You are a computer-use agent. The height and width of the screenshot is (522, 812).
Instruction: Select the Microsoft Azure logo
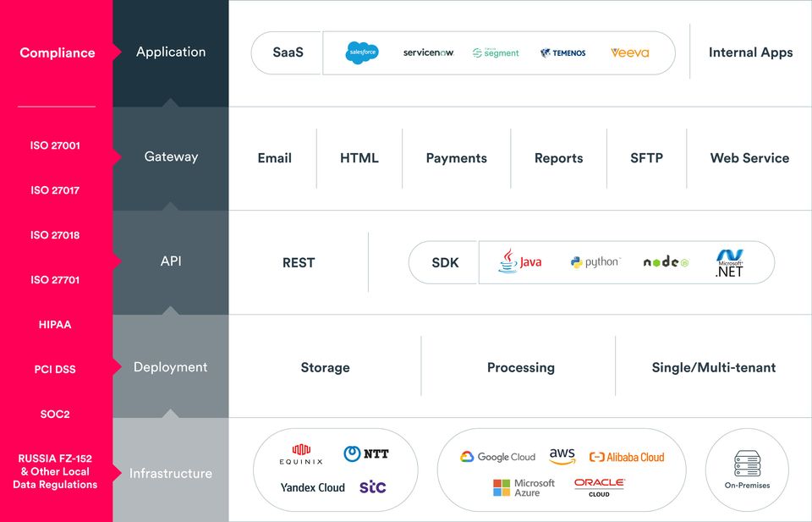(524, 487)
